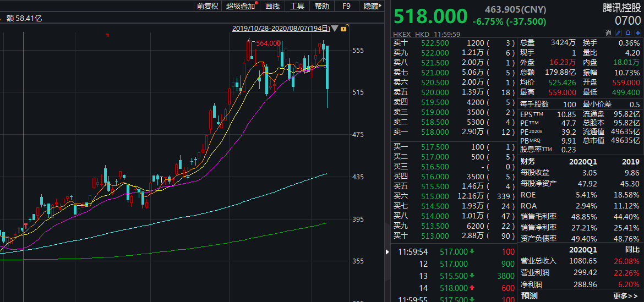Select the 卖十 ask row at 522.500
This screenshot has height=302, width=644.
pos(454,43)
